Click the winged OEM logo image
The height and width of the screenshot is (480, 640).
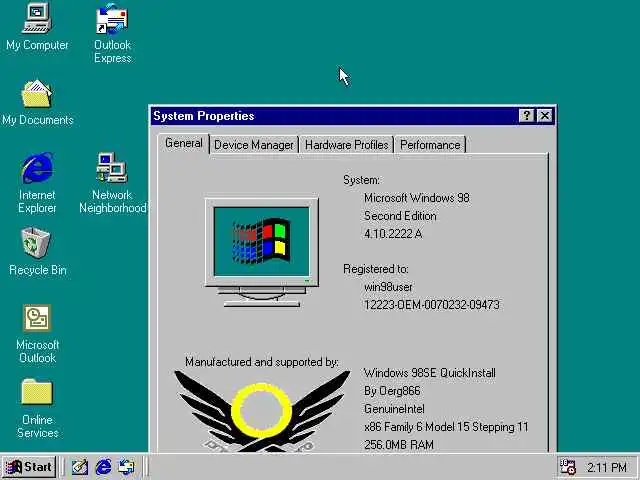pos(262,410)
